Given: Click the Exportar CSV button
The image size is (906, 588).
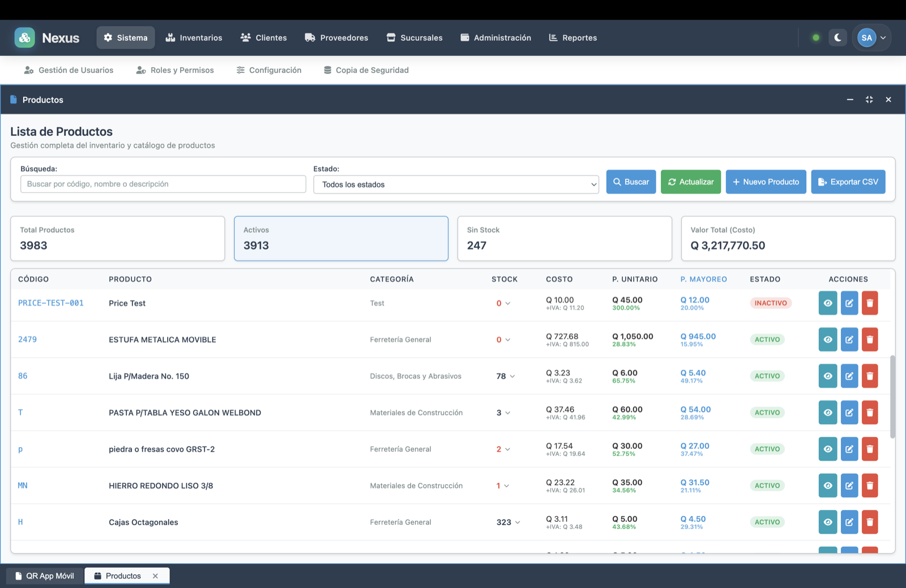Looking at the screenshot, I should (848, 182).
